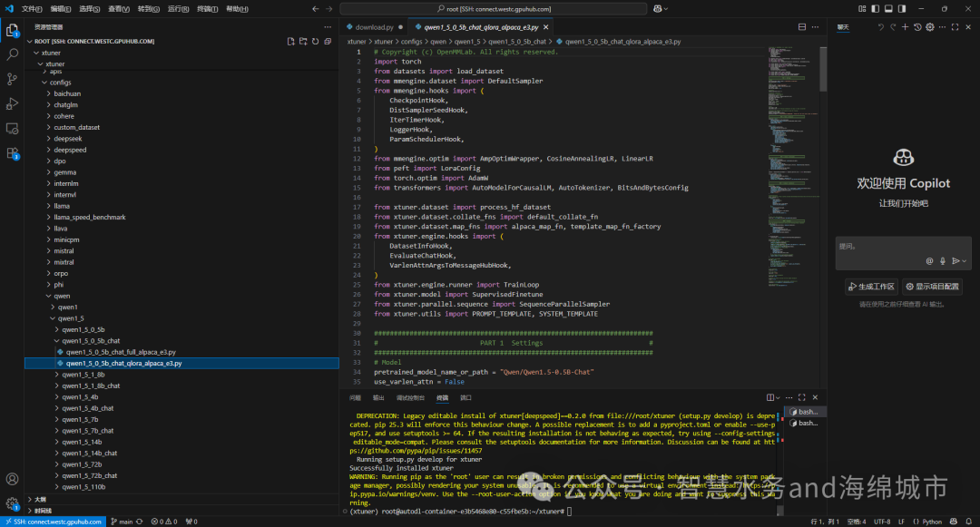The height and width of the screenshot is (527, 980).
Task: Open the 帮助 menu
Action: click(x=237, y=9)
